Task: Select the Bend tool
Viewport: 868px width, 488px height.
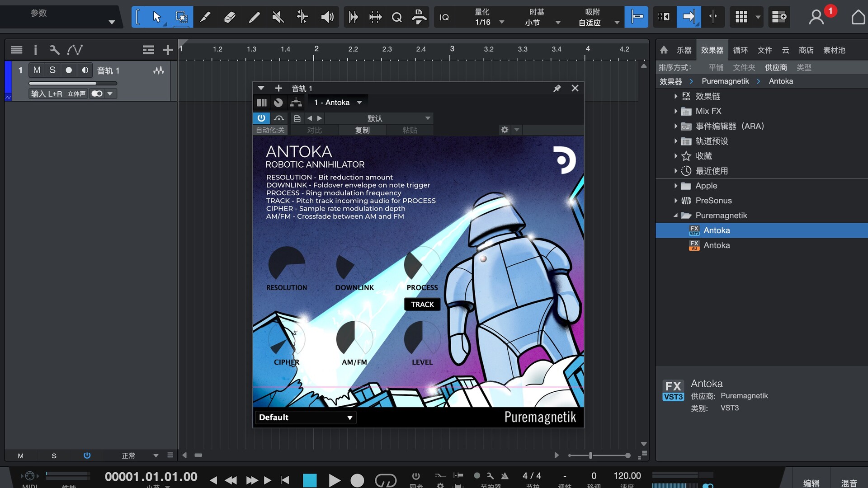Action: [302, 17]
